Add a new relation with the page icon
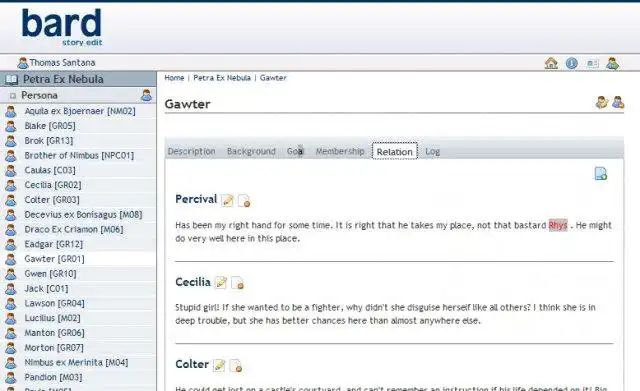 tap(600, 173)
